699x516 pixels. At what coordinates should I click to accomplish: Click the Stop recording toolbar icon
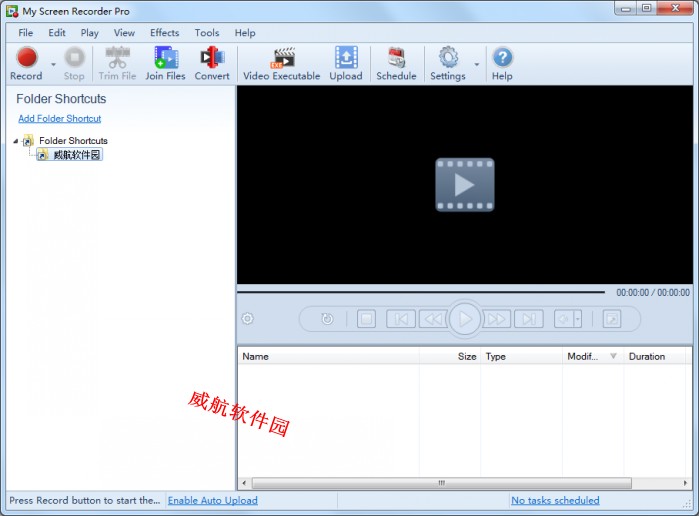[x=74, y=64]
